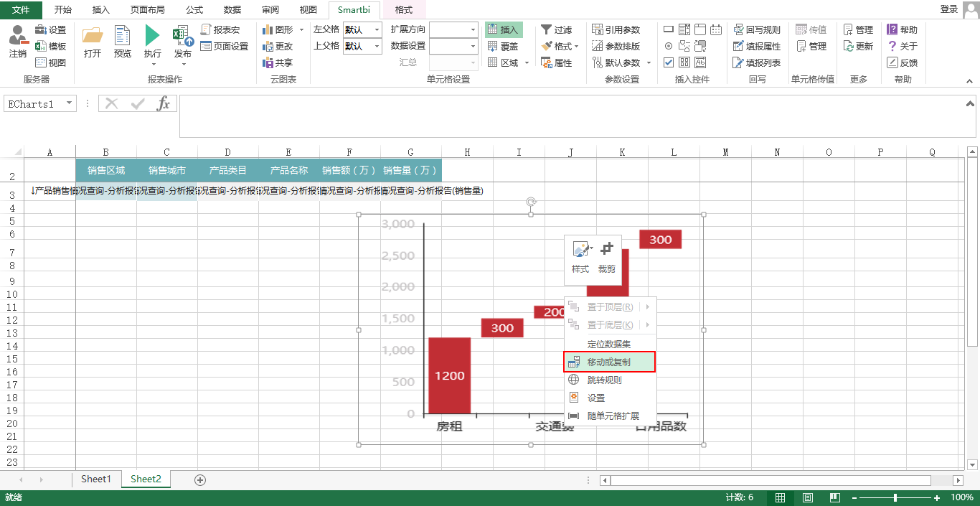Click the 登录 sign-in link
Viewport: 980px width, 506px height.
[x=948, y=9]
